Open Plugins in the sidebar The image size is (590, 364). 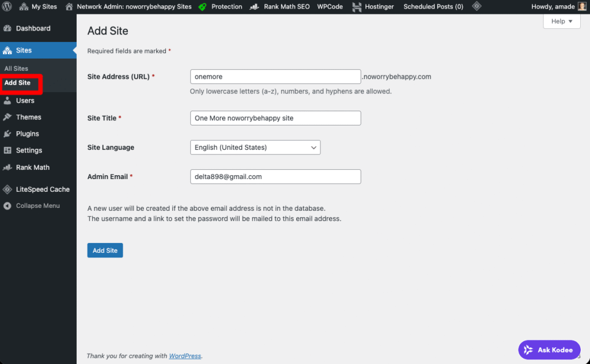pos(27,134)
